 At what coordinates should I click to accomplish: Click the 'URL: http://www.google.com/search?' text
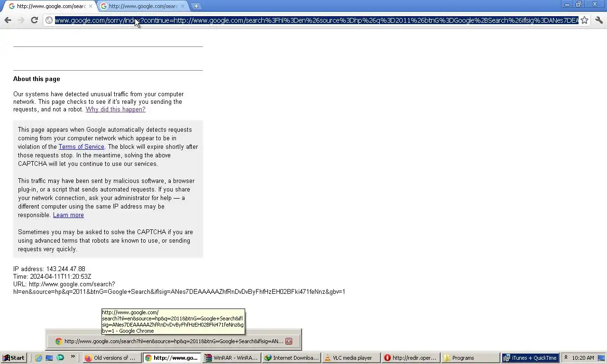(64, 284)
